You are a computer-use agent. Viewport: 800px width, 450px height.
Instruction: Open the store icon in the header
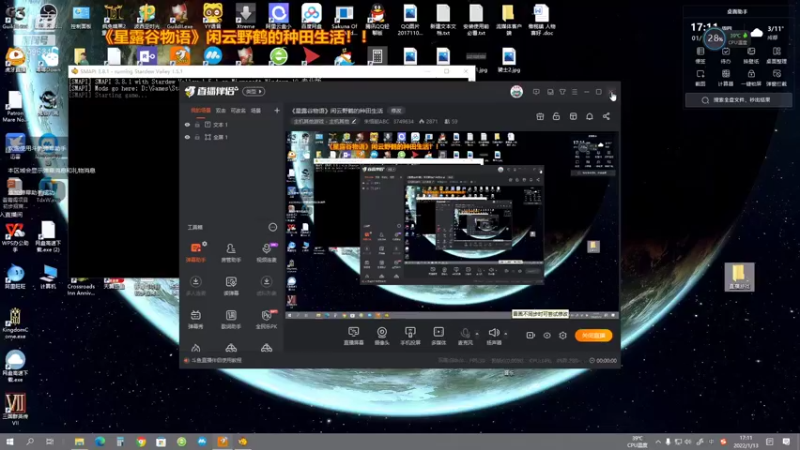[x=573, y=116]
